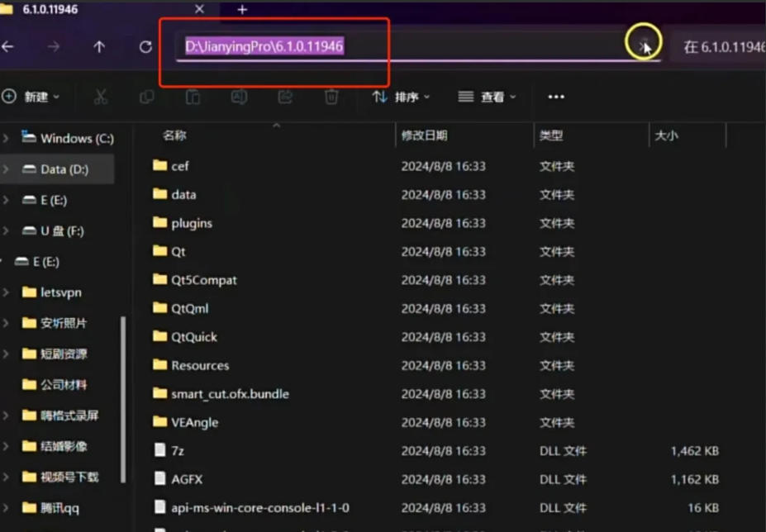Click the 1,162 KB size cell
Screen dimensions: 766x532
coord(695,479)
